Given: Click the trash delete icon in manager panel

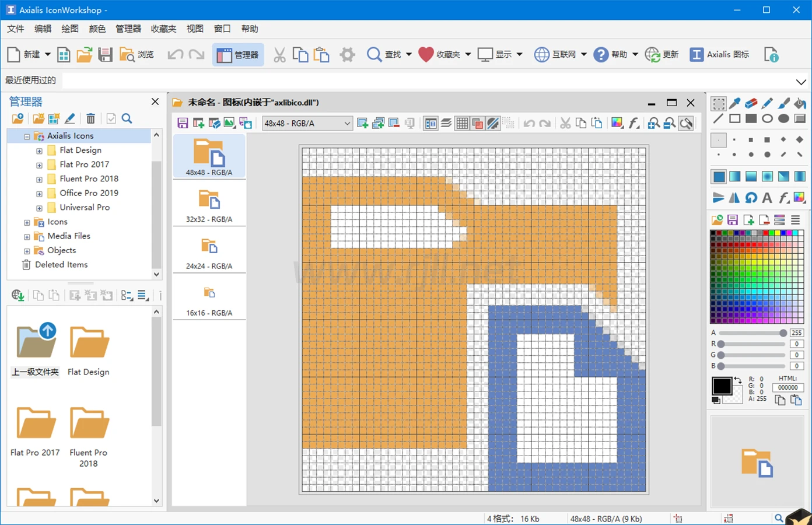Looking at the screenshot, I should [x=90, y=118].
